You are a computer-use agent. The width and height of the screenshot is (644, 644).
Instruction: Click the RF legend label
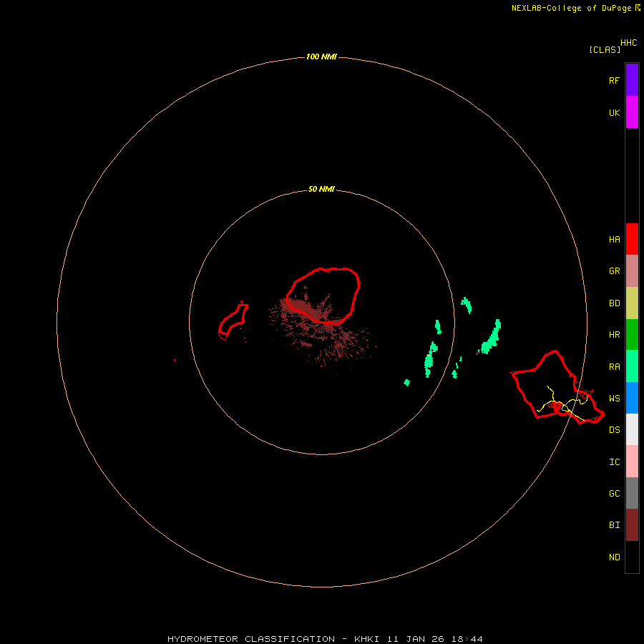click(x=614, y=80)
